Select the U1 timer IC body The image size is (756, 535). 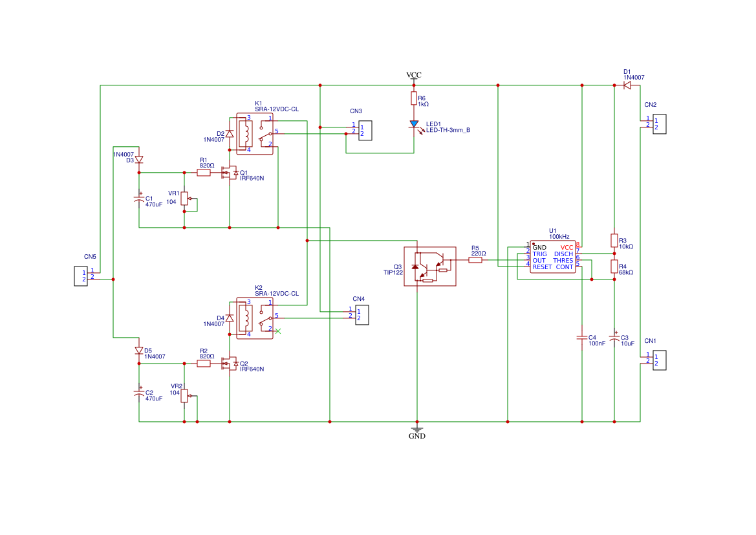coord(552,257)
